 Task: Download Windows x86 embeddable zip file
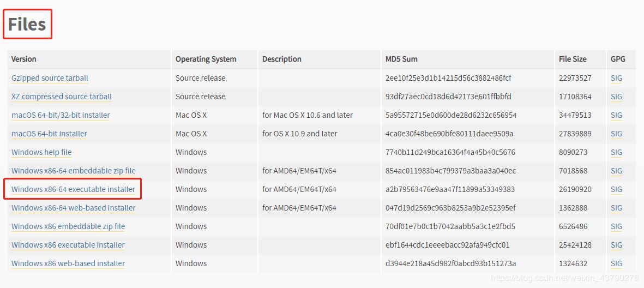click(68, 226)
